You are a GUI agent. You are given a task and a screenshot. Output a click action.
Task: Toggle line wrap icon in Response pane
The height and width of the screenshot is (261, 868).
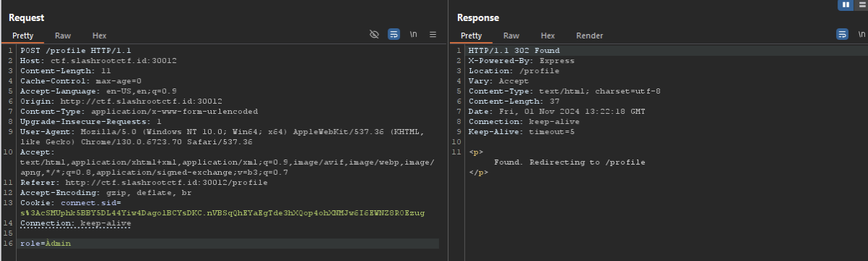(842, 34)
